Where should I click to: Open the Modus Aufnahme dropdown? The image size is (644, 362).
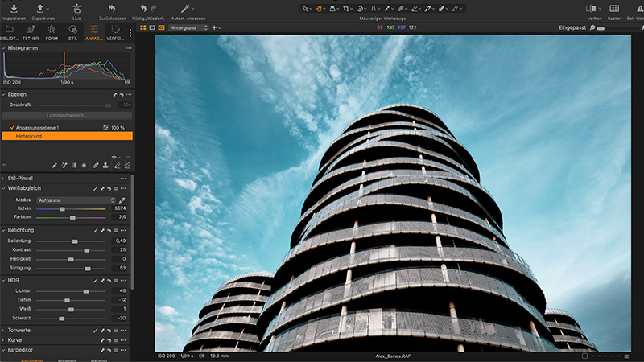[x=76, y=199]
